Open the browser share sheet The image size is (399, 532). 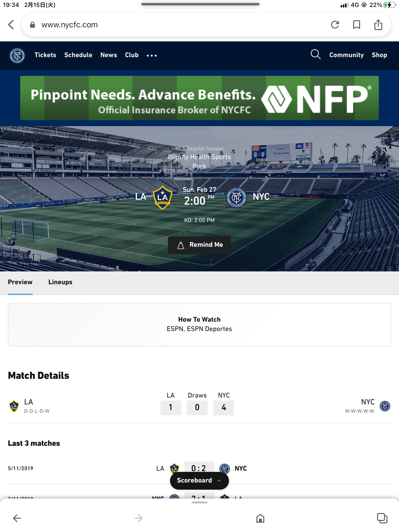pyautogui.click(x=378, y=25)
